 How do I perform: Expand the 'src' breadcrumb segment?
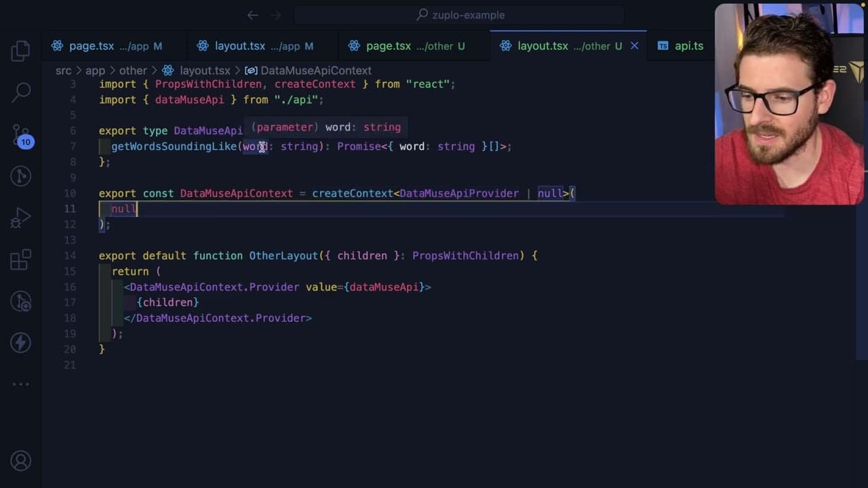point(63,70)
